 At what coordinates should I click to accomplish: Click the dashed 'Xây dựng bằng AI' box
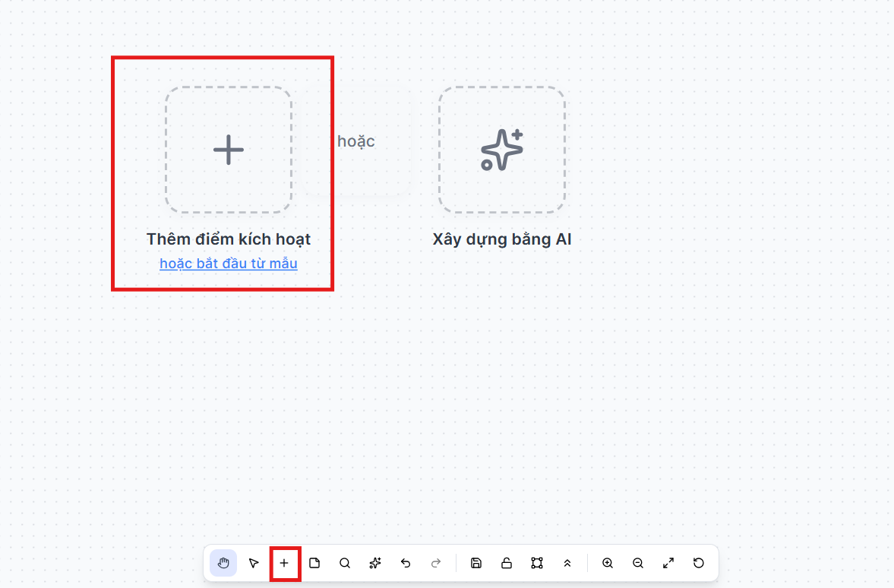(502, 150)
